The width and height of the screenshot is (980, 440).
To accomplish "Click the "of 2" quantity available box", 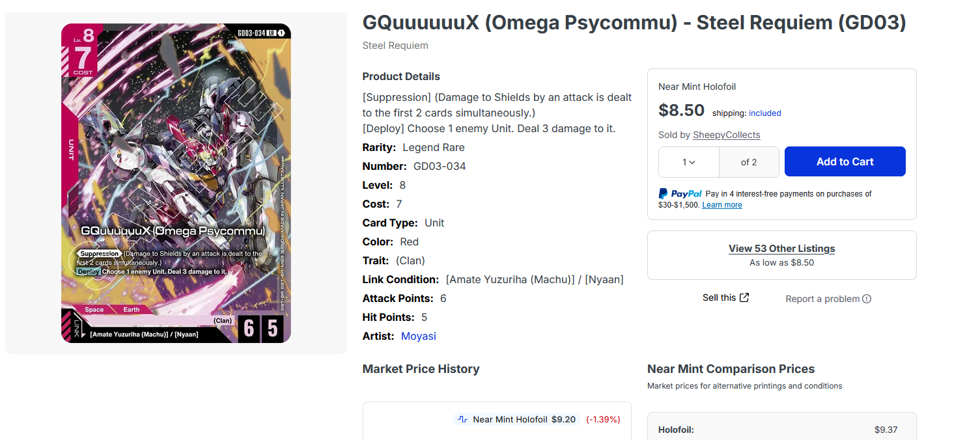I will (x=749, y=162).
